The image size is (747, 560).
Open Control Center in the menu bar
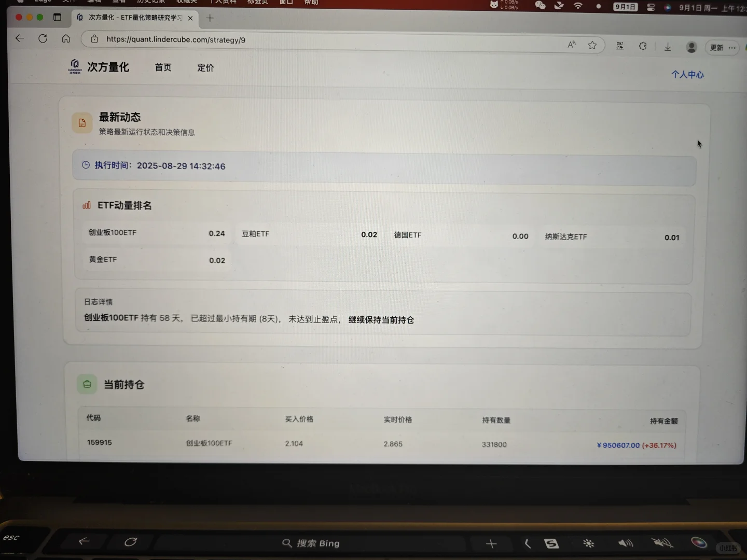point(650,7)
